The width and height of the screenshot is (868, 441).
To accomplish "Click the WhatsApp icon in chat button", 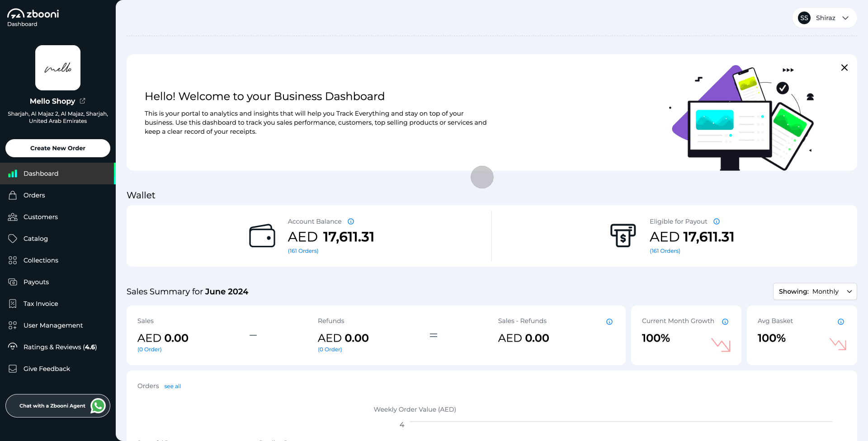I will click(98, 406).
